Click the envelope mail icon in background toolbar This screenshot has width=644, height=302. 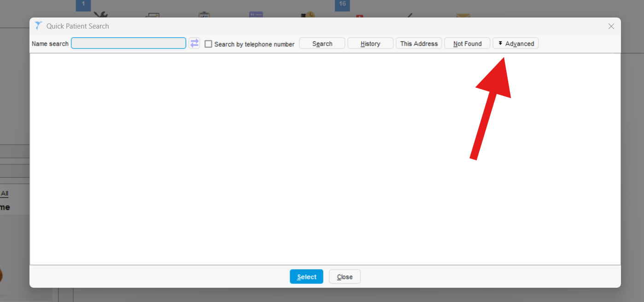tap(463, 16)
